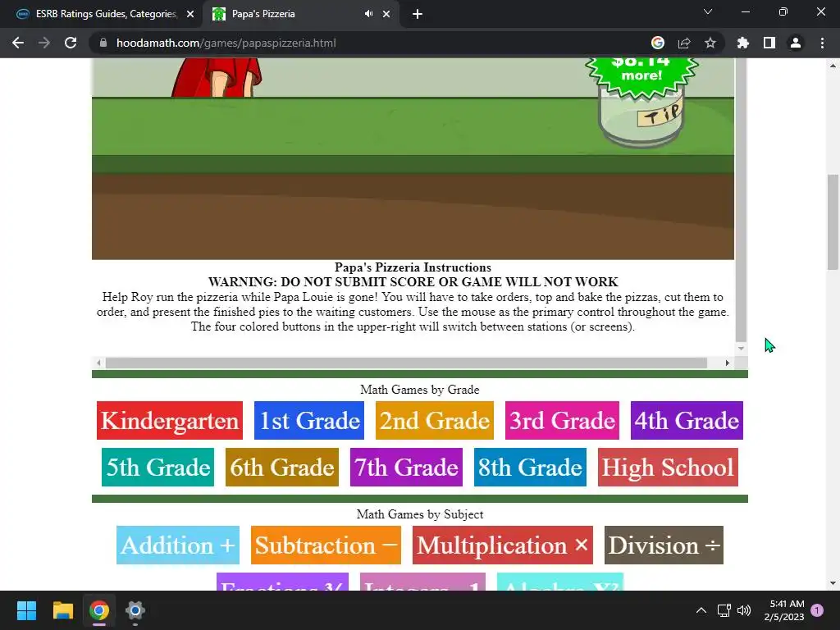Open 7th Grade math games
840x630 pixels.
point(406,467)
